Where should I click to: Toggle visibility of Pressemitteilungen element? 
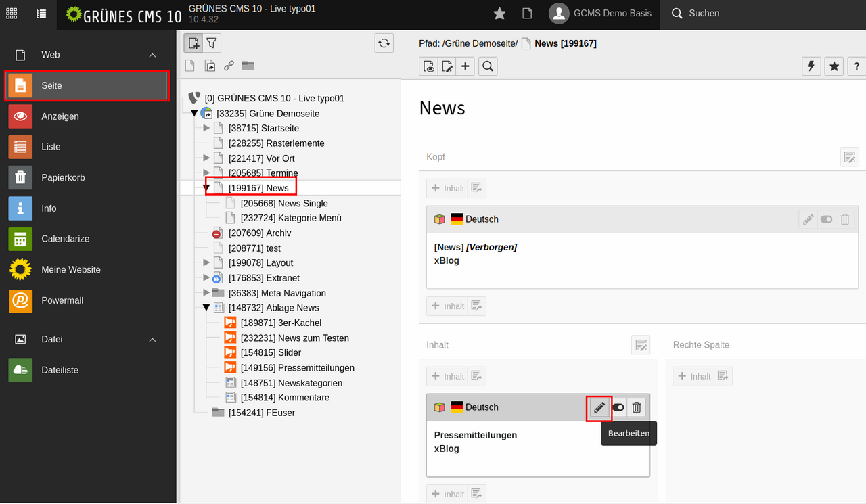(x=618, y=407)
